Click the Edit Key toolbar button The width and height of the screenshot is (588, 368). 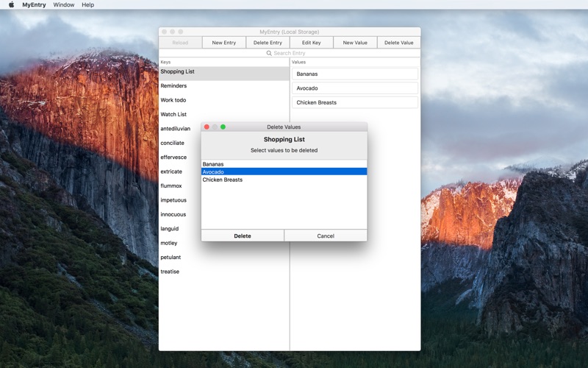click(x=311, y=43)
